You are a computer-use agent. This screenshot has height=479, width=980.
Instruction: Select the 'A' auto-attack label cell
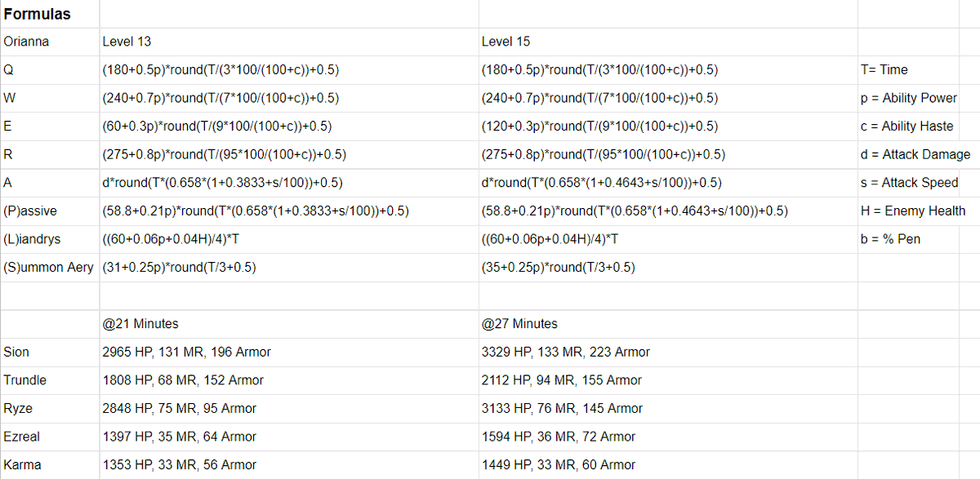(49, 183)
